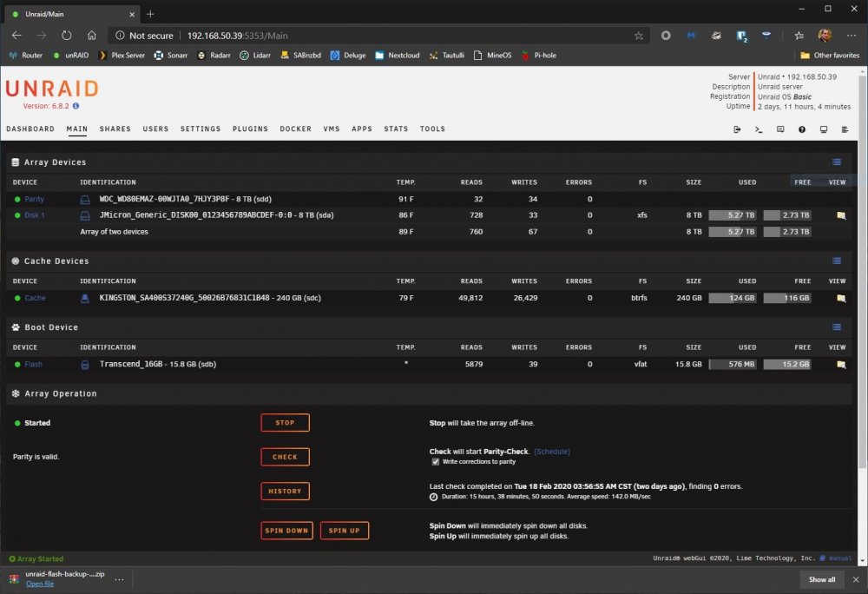Open the parity check Schedule link

click(552, 452)
